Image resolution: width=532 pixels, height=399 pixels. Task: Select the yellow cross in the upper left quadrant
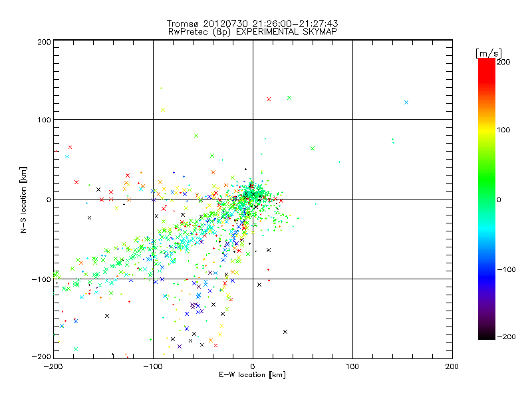[162, 110]
